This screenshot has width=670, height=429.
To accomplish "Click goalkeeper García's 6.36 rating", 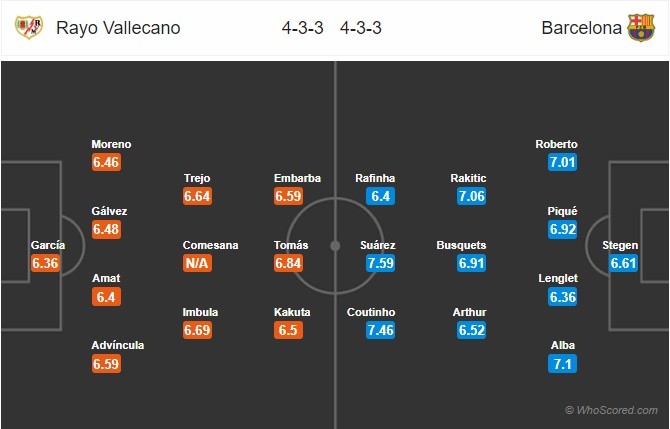I will [47, 264].
